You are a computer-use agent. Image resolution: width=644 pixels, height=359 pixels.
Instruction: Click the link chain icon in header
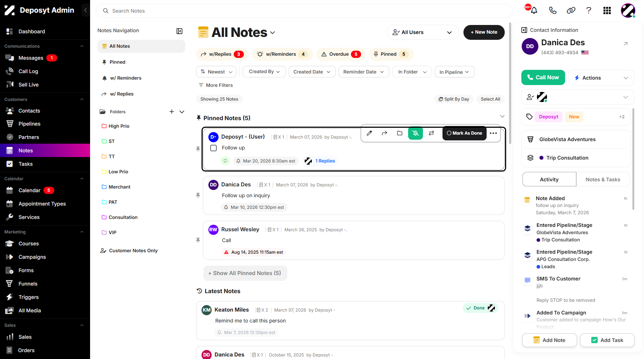571,10
